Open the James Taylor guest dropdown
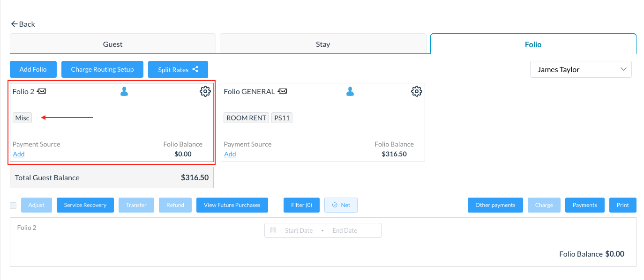The image size is (644, 280). click(x=580, y=69)
